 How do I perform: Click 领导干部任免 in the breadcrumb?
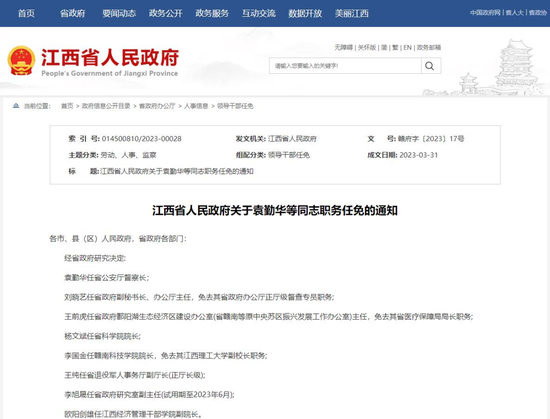235,106
